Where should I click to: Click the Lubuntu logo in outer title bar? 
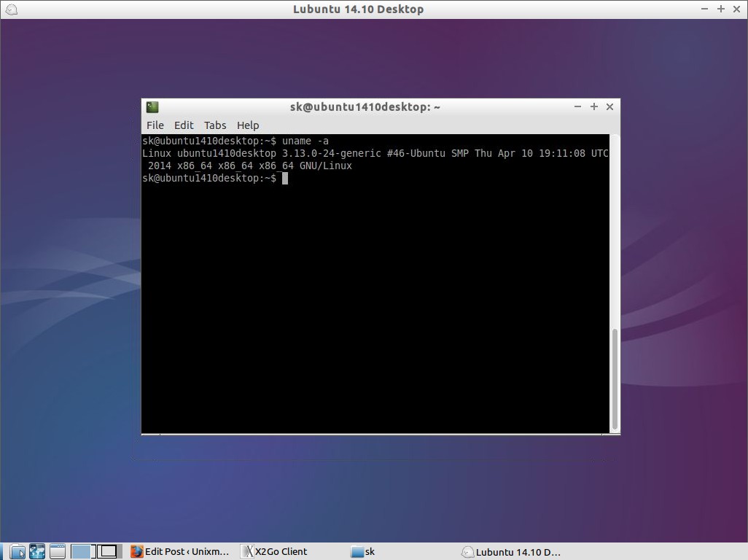coord(12,9)
